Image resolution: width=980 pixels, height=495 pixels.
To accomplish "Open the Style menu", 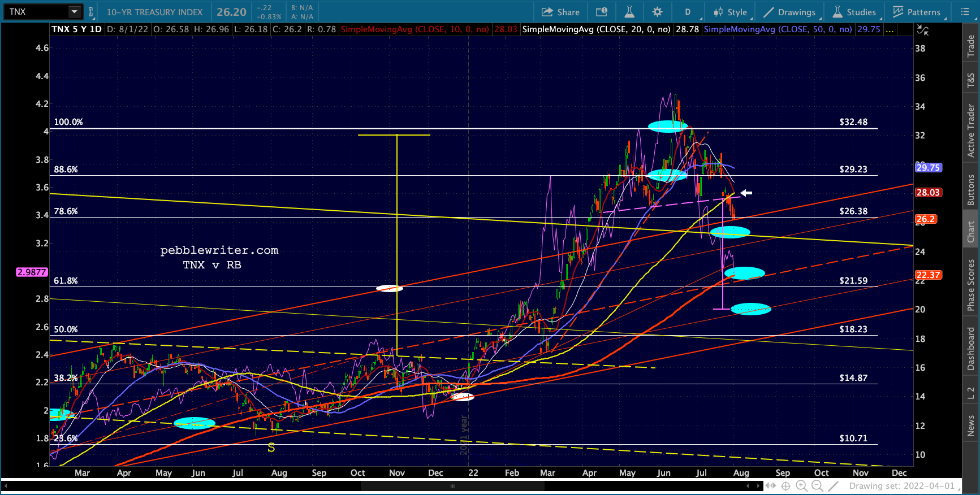I will point(731,12).
